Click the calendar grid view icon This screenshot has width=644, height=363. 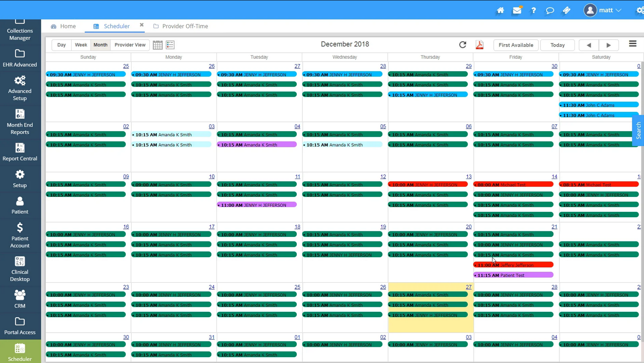[157, 45]
